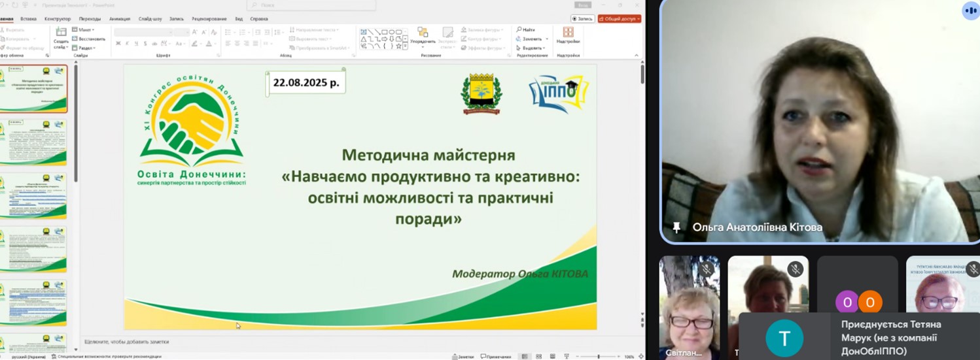This screenshot has width=980, height=360.
Task: Click Найти in the editing group
Action: tap(525, 30)
